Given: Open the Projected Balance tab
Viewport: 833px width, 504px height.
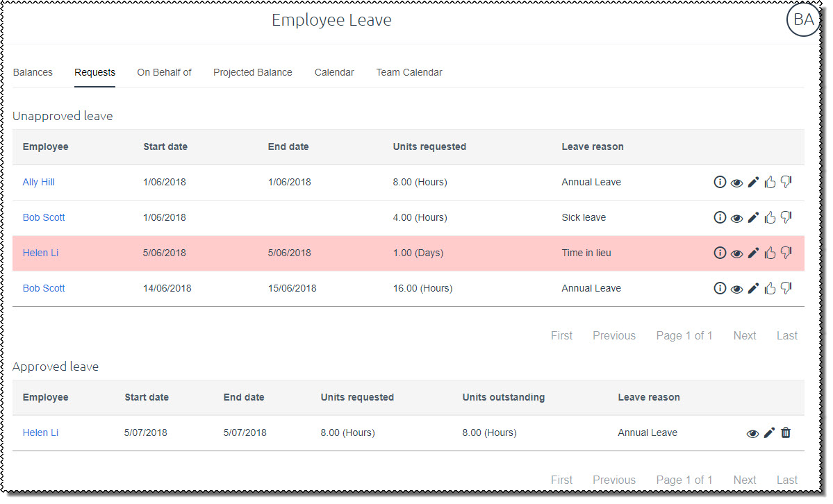Looking at the screenshot, I should tap(253, 72).
